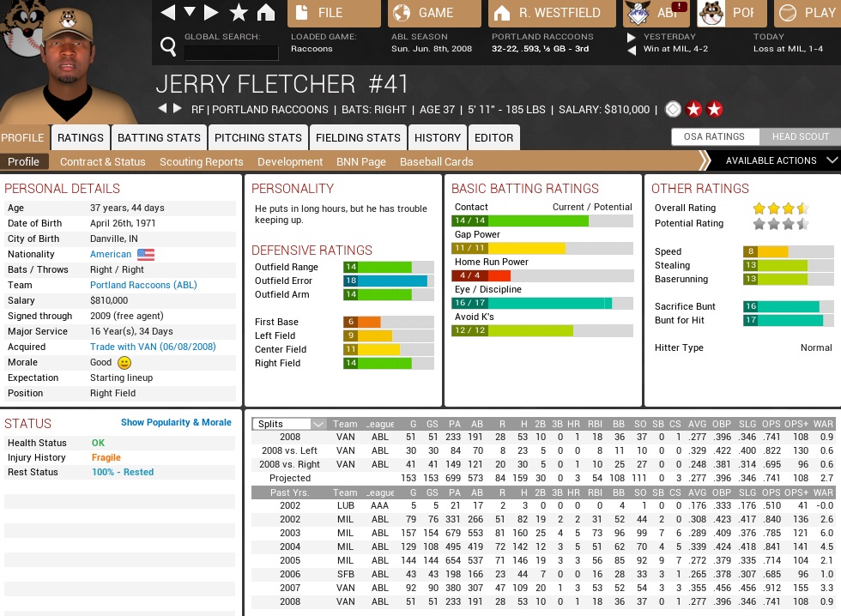Open the Development subtab
The image size is (841, 616).
[x=290, y=161]
